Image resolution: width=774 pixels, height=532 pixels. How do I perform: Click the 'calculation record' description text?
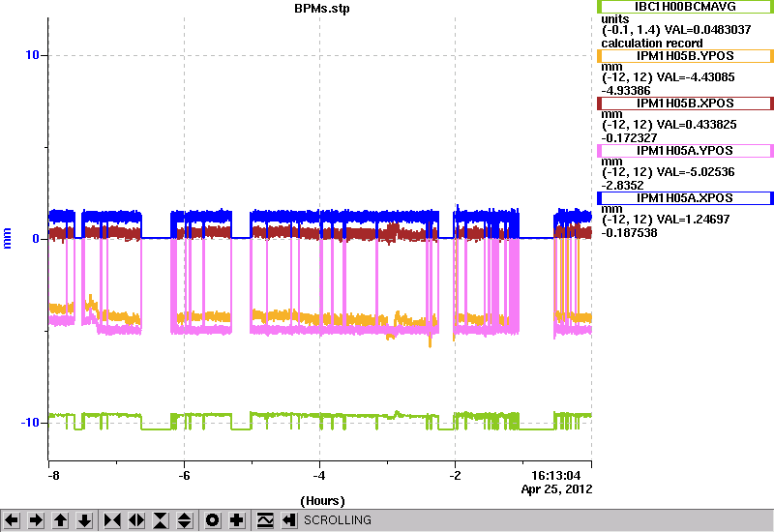pyautogui.click(x=652, y=44)
